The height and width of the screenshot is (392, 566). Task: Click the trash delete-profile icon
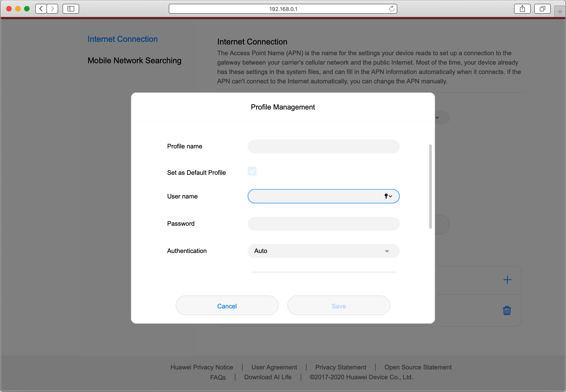(x=507, y=310)
